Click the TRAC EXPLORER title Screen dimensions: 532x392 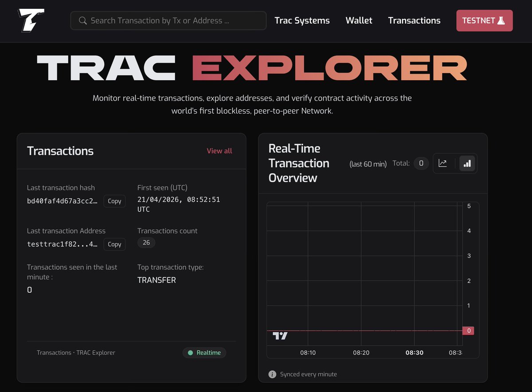coord(252,67)
